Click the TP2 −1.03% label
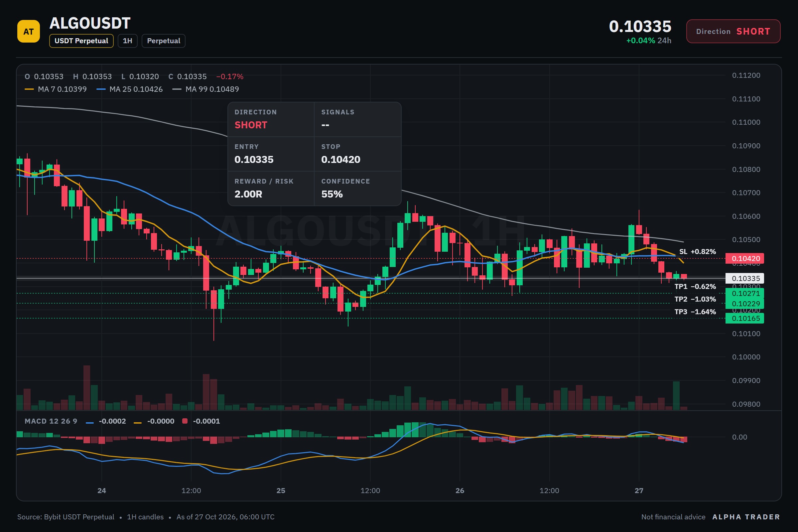798x532 pixels. pyautogui.click(x=695, y=299)
